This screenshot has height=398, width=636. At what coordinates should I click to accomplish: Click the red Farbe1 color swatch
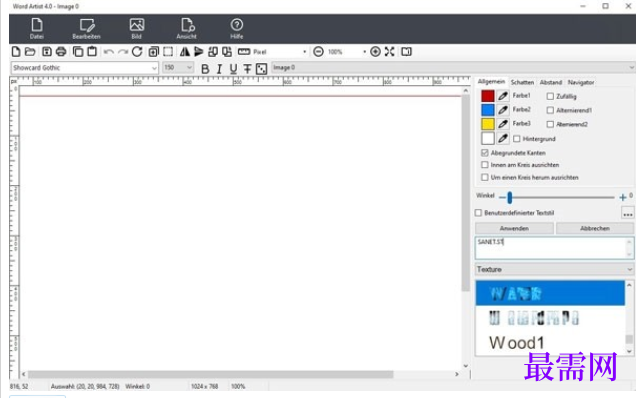[488, 96]
